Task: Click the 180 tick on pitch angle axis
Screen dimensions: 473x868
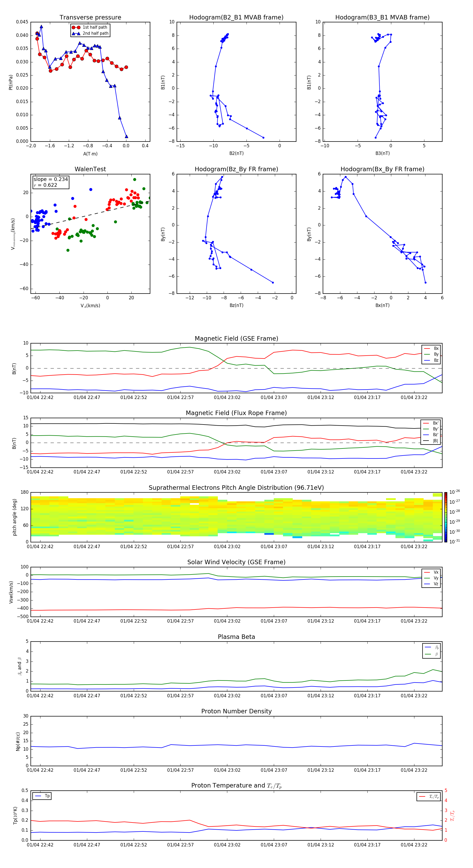Action: click(25, 492)
